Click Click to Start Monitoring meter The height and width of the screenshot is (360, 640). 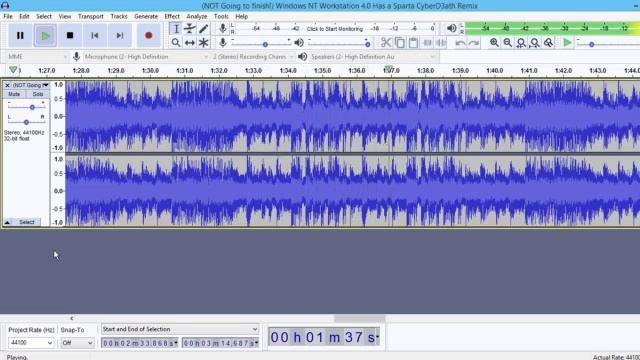click(x=335, y=29)
